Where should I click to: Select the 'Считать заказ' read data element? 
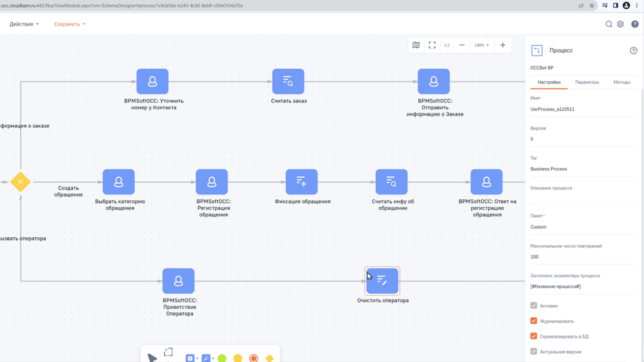(x=288, y=82)
